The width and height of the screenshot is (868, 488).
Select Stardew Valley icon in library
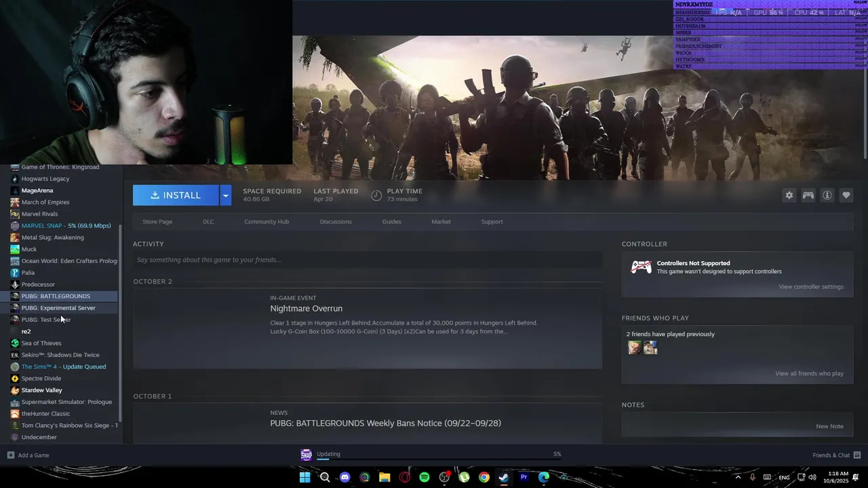[15, 390]
